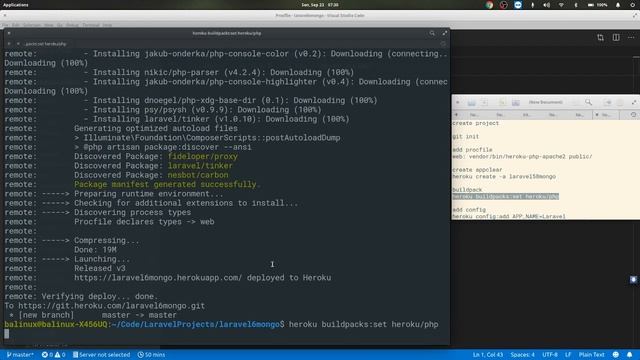Open the notifications bell in top panel
This screenshot has width=640, height=360.
pyautogui.click(x=618, y=5)
